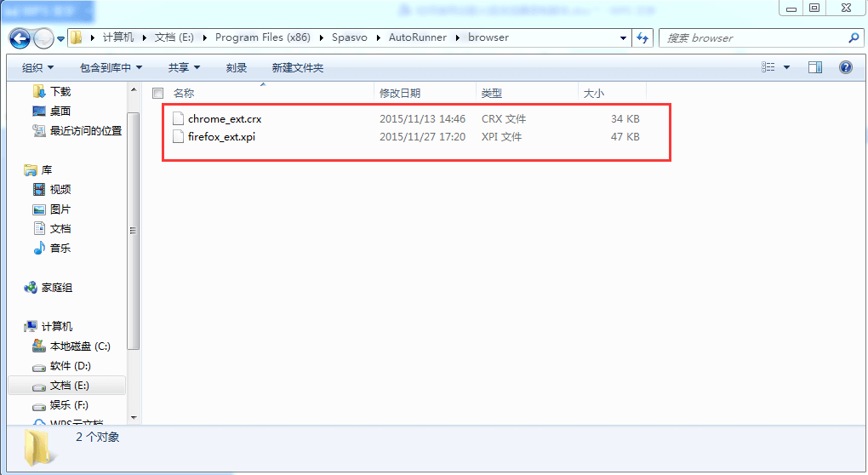
Task: Click the chrome_ext.crx file icon
Action: click(178, 118)
